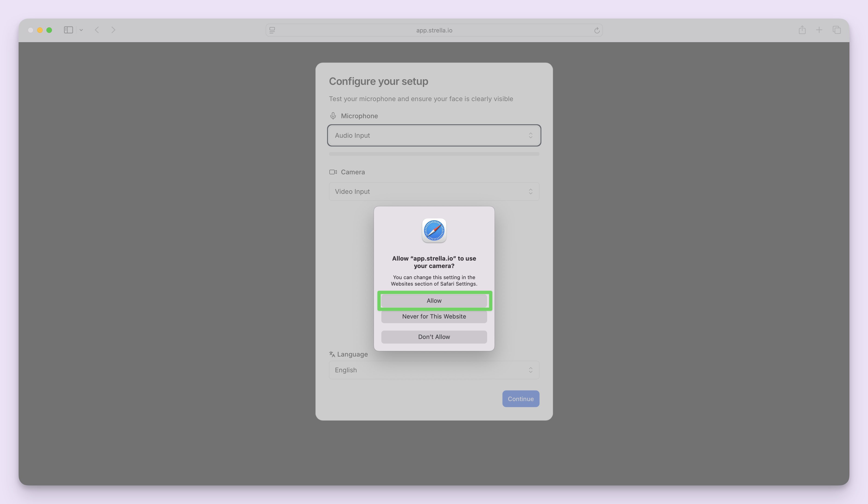The image size is (868, 504).
Task: Show tab overview icon
Action: (x=837, y=30)
